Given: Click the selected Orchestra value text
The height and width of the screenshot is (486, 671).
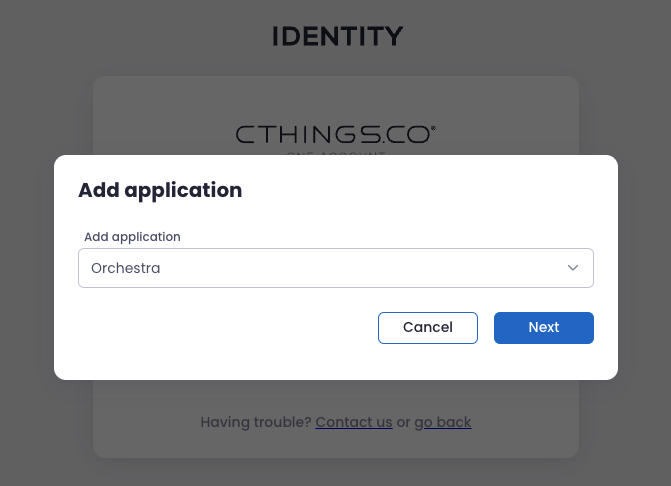Looking at the screenshot, I should pos(125,268).
